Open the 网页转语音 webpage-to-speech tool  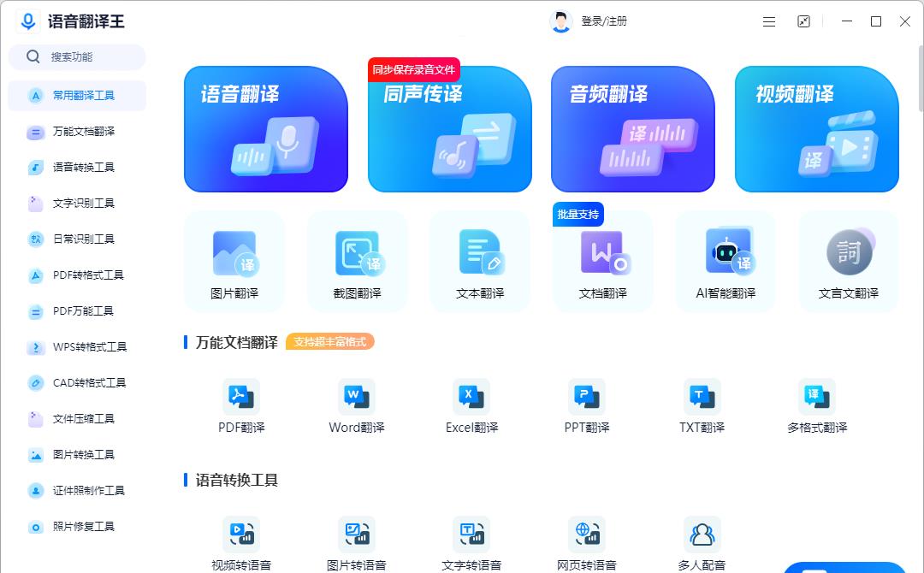coord(585,539)
